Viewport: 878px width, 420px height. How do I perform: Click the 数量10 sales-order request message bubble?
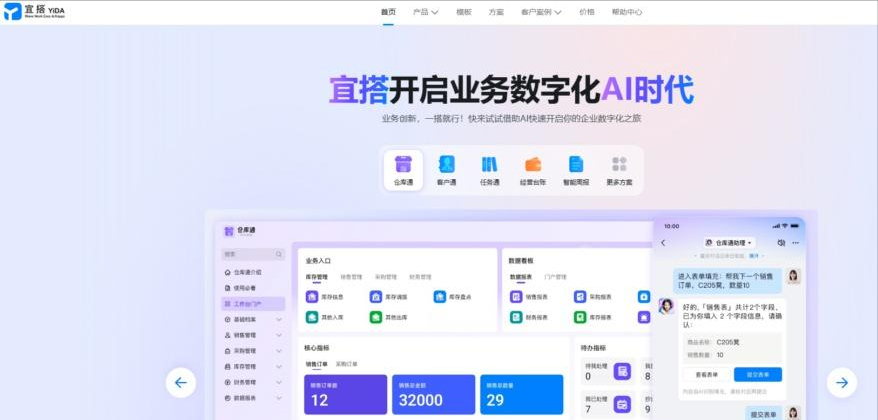[727, 281]
